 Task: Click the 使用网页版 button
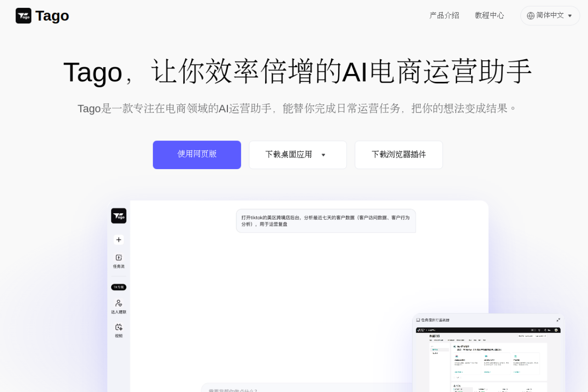[197, 155]
